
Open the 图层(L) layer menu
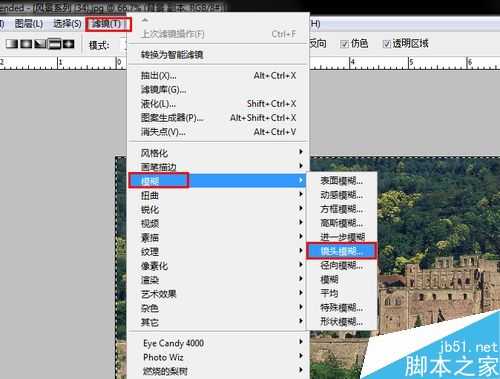29,24
